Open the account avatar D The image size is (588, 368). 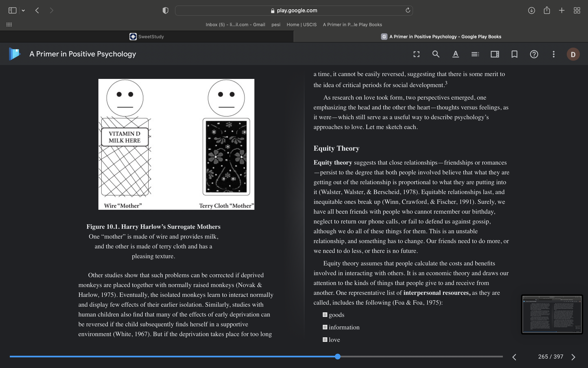tap(573, 54)
